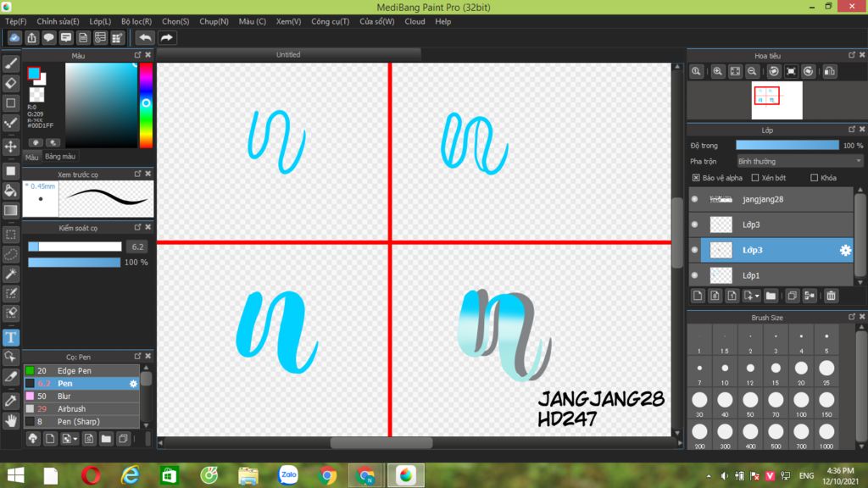Viewport: 868px width, 488px height.
Task: Expand the add-layer dropdown arrow
Action: [757, 297]
